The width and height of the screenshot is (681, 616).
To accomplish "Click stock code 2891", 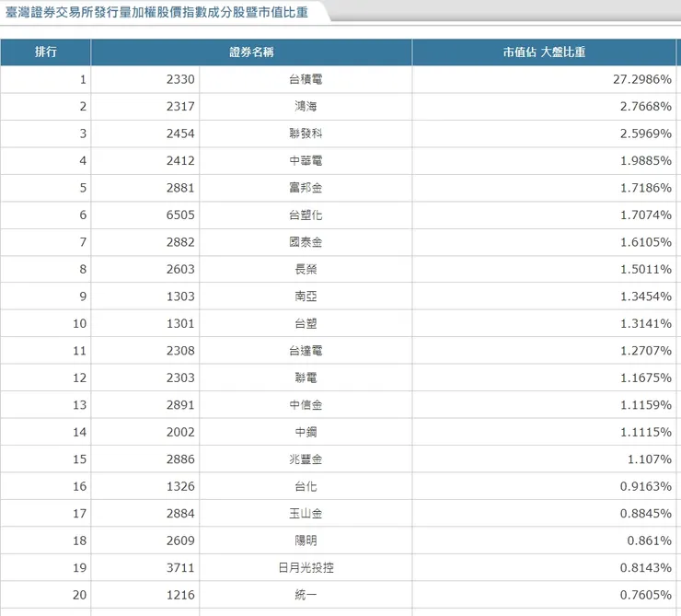I will (180, 405).
